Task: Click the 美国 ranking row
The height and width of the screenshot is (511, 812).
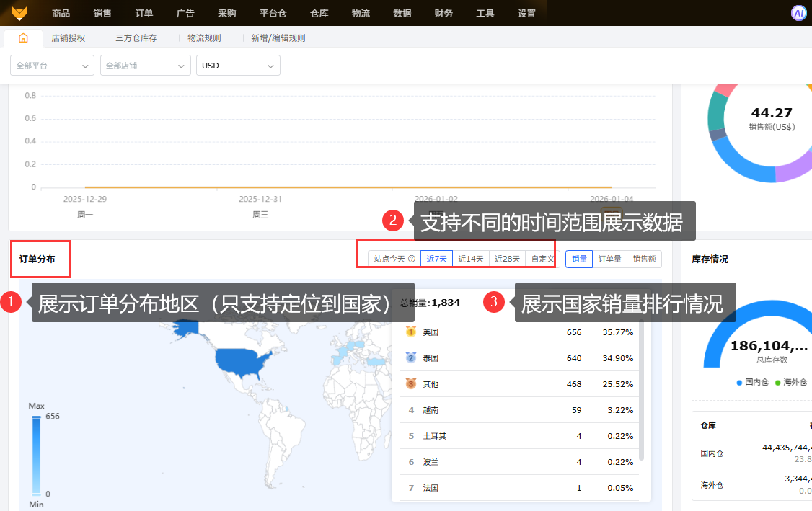Action: pyautogui.click(x=519, y=332)
